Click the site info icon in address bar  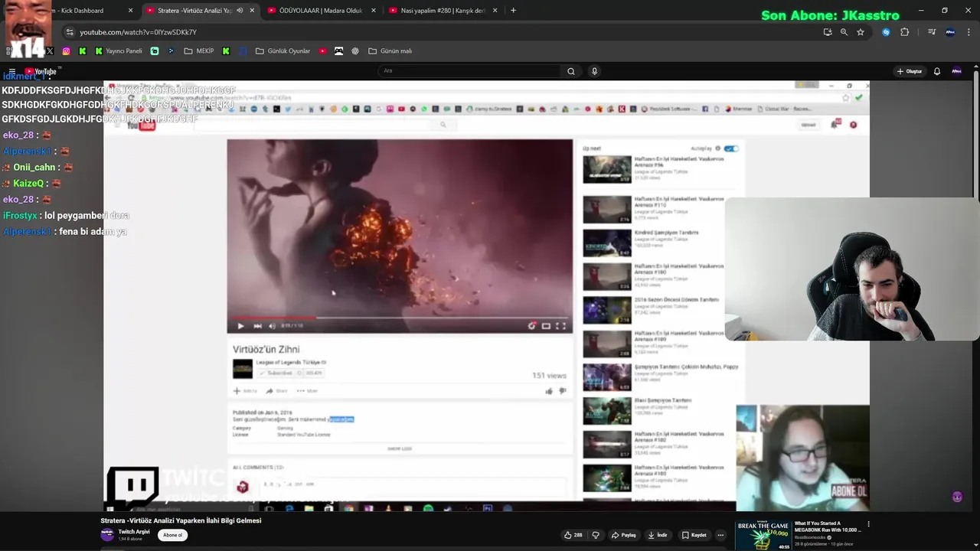coord(70,32)
